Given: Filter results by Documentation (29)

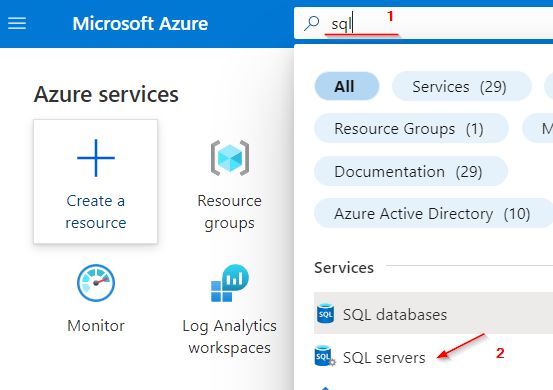Looking at the screenshot, I should [411, 171].
